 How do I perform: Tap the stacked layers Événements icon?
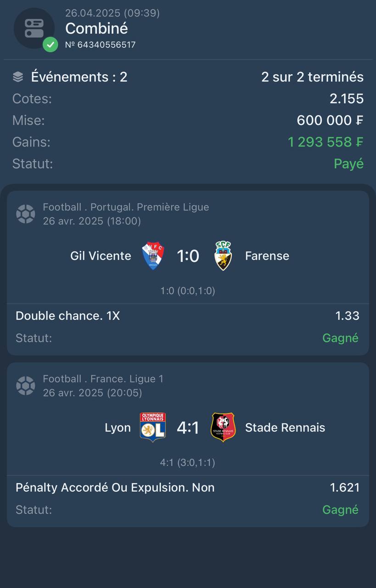coord(18,77)
